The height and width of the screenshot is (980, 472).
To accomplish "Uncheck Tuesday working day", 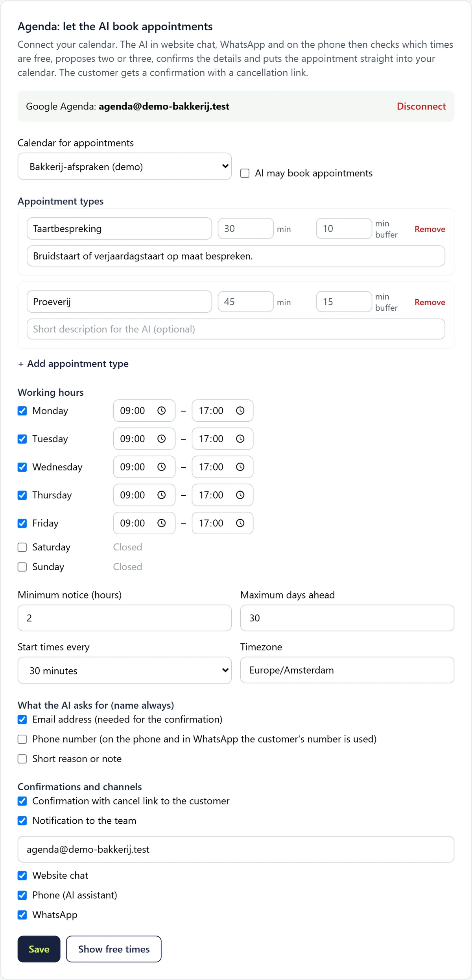I will pyautogui.click(x=22, y=439).
